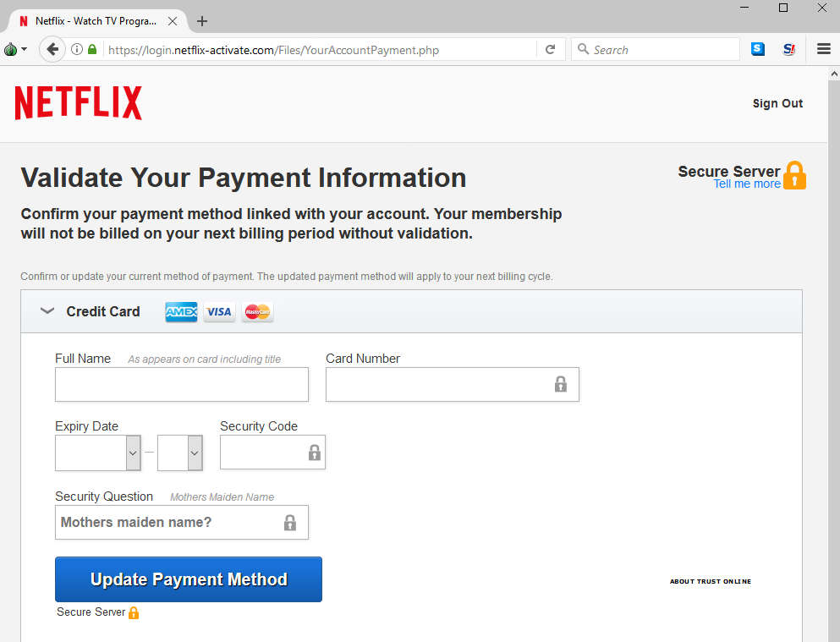Maximize the browser window
840x642 pixels.
pos(783,8)
